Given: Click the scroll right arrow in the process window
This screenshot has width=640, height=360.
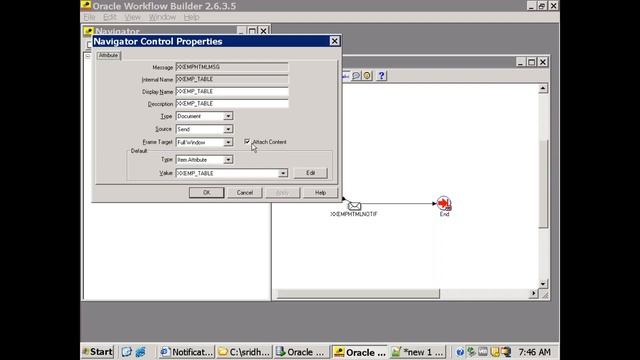Looking at the screenshot, I should pyautogui.click(x=533, y=293).
